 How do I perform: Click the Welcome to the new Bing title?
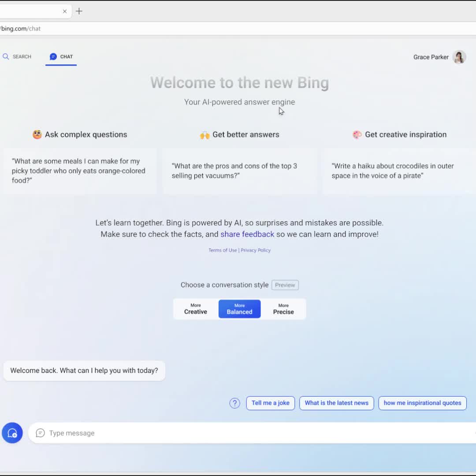click(239, 82)
